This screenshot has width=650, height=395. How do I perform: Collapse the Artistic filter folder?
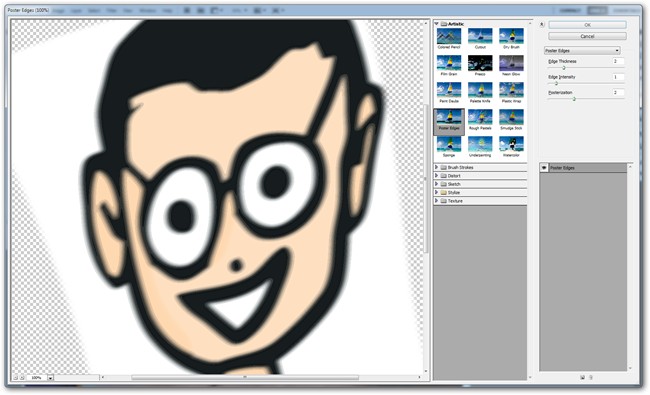[437, 24]
